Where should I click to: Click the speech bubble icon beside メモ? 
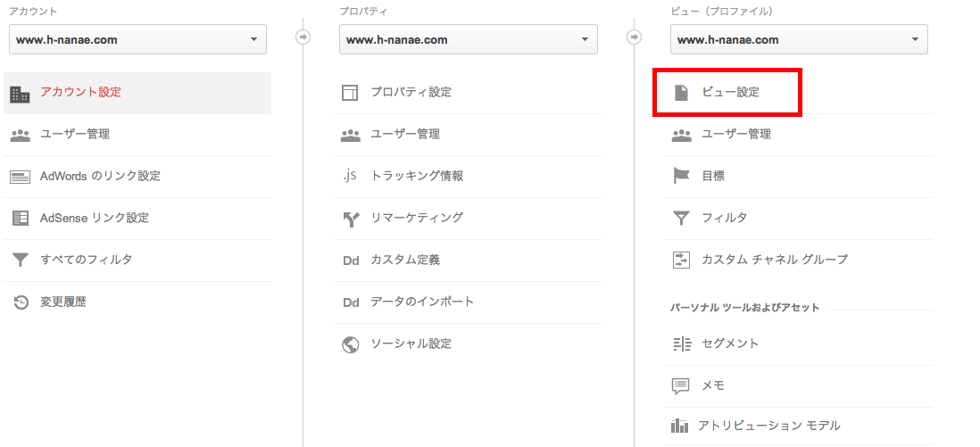pos(681,385)
